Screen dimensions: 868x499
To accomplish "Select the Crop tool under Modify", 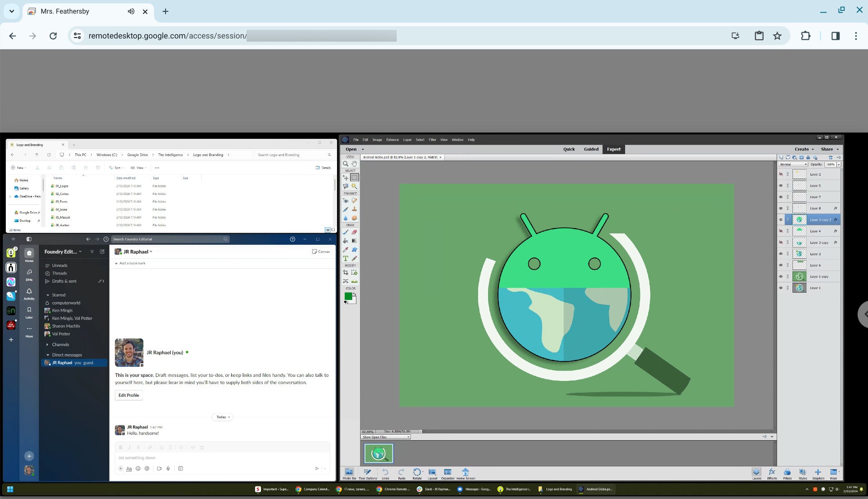I will coord(346,272).
